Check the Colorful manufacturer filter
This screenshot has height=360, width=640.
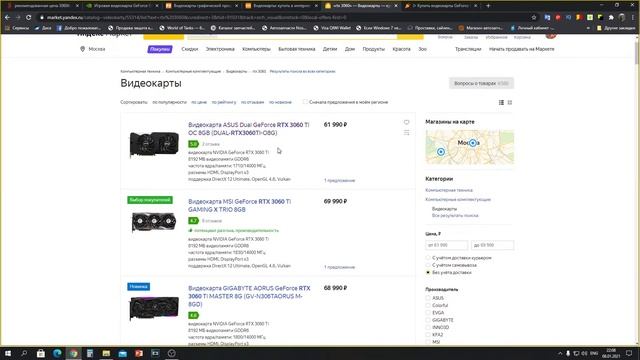click(x=428, y=305)
